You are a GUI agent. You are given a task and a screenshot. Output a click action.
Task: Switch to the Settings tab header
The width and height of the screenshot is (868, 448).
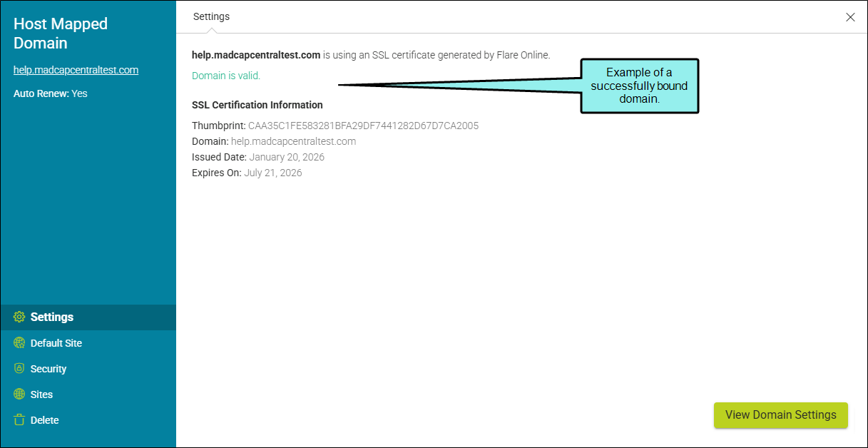[211, 16]
